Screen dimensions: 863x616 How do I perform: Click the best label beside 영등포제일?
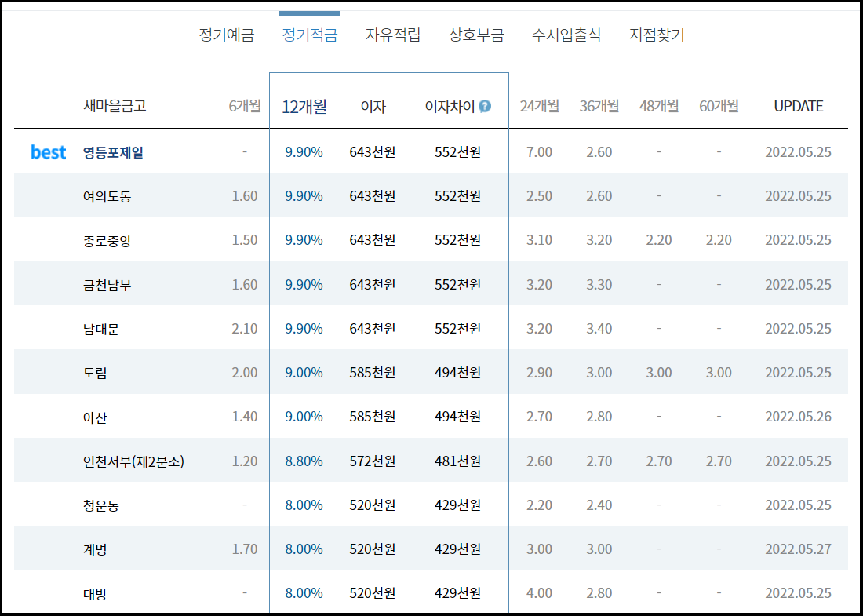[49, 152]
